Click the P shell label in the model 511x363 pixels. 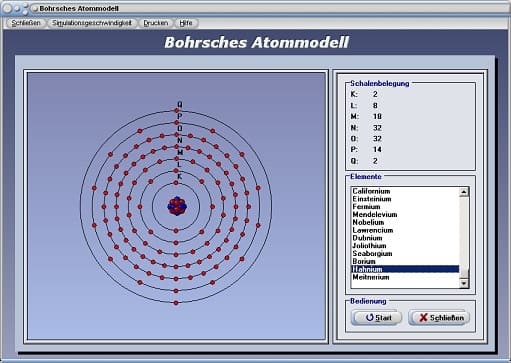click(x=180, y=116)
